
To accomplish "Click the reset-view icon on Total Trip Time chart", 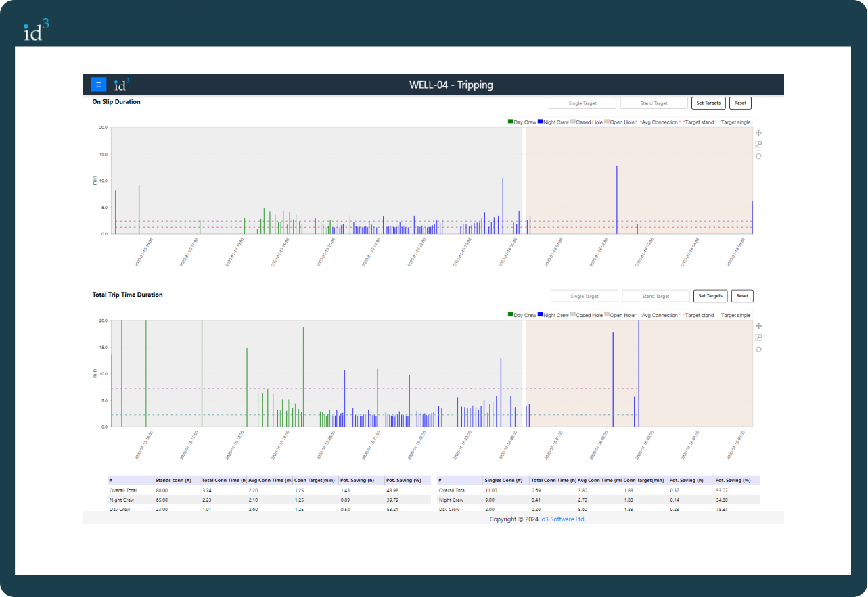I will click(x=758, y=349).
